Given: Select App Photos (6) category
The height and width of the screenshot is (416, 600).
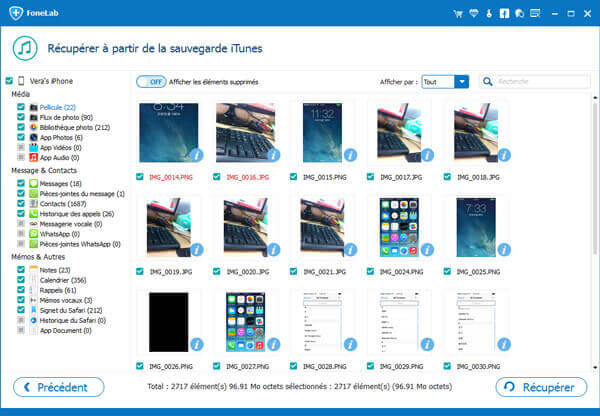Looking at the screenshot, I should pos(61,137).
